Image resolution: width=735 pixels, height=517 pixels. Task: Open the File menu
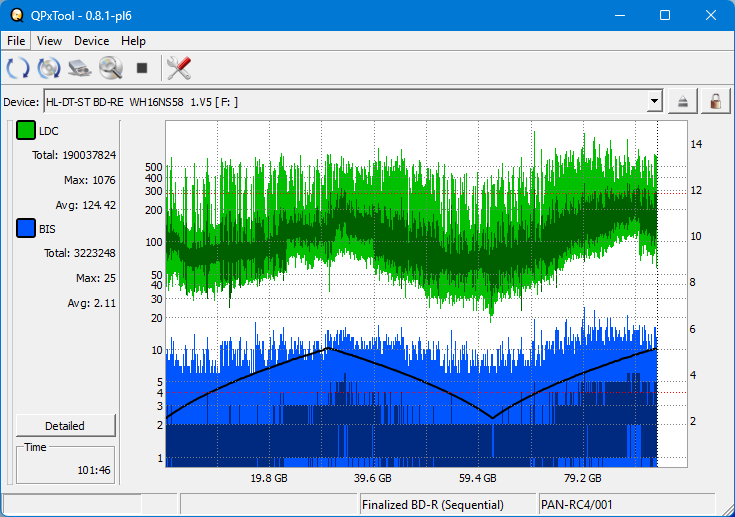16,41
